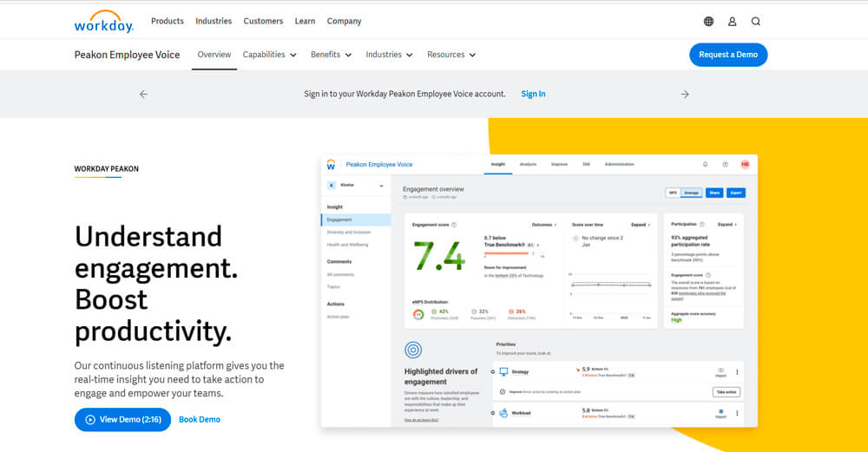Expand the Participation panel

point(727,225)
